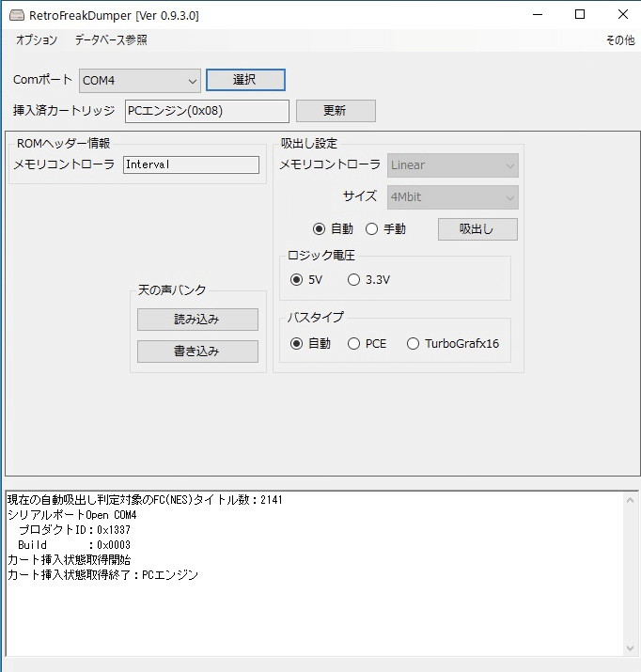
Task: Select the 5V logic voltage option
Action: click(296, 280)
